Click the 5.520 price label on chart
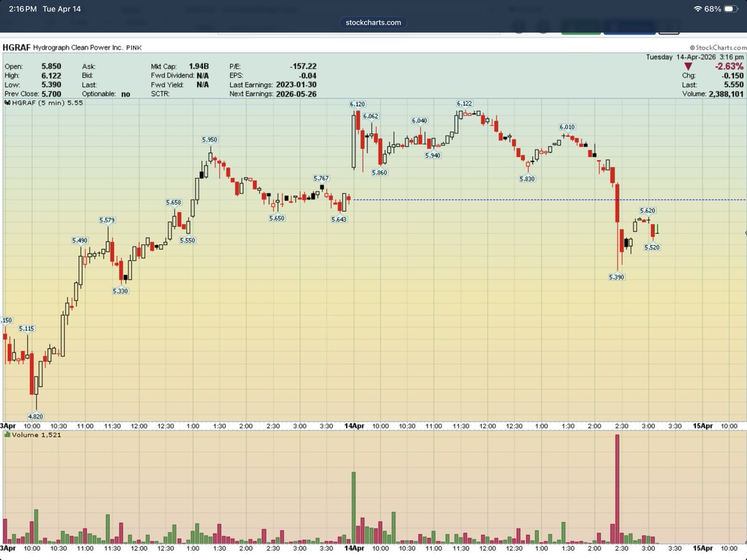Viewport: 747px width, 560px height. click(652, 247)
